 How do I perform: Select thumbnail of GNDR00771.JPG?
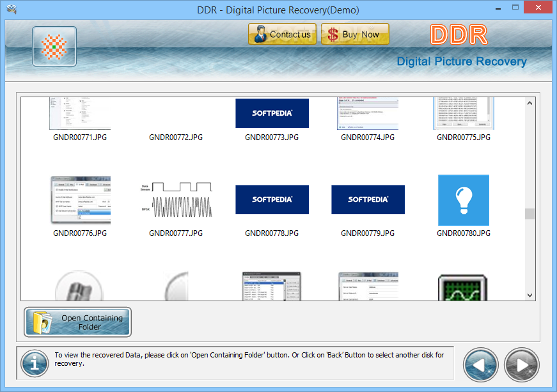coord(80,113)
